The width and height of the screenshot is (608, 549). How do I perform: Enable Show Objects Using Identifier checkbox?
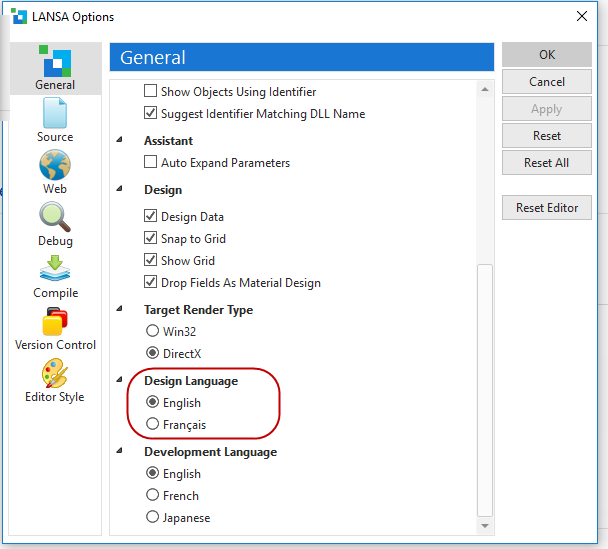[x=152, y=92]
